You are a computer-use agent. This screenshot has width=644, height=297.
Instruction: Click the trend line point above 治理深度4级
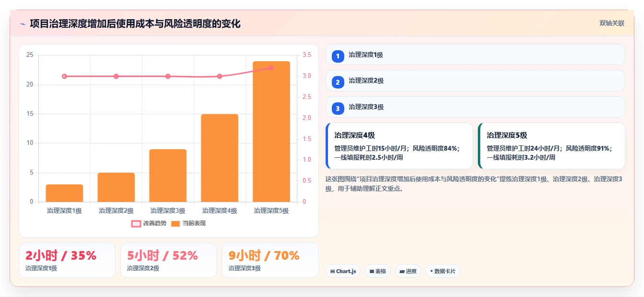click(220, 77)
